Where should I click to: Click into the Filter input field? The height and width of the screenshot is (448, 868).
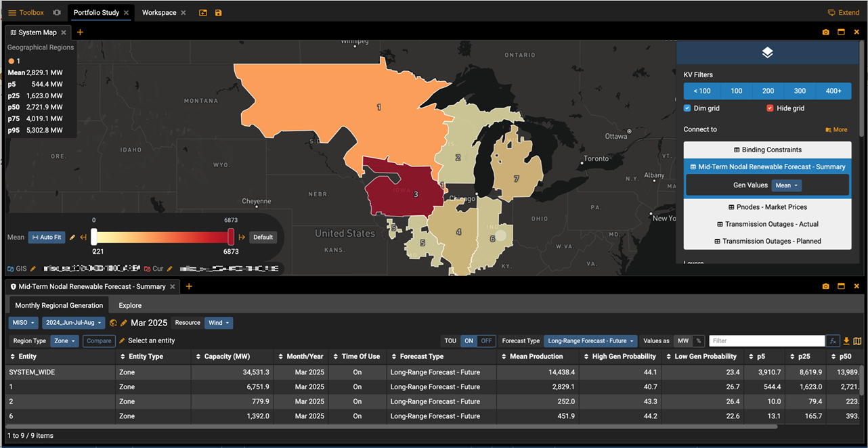(x=766, y=341)
